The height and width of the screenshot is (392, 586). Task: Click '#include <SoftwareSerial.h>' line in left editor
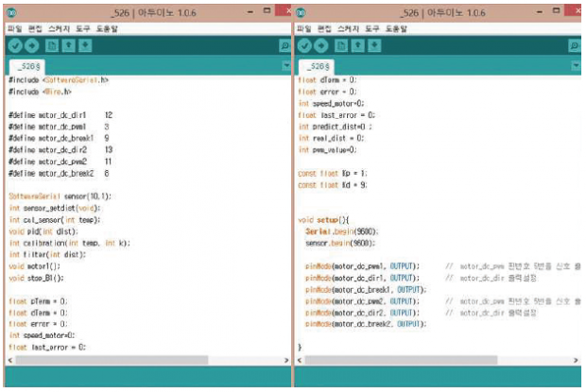[59, 80]
